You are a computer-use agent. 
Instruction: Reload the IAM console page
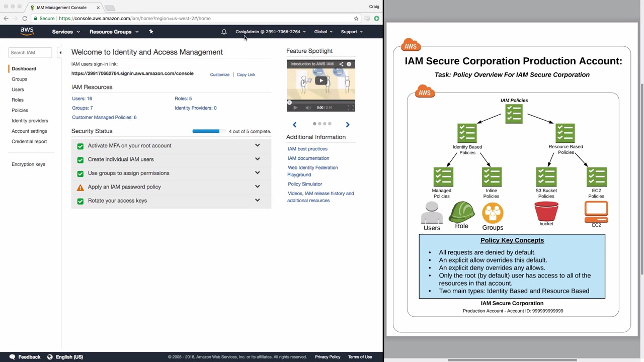(25, 19)
